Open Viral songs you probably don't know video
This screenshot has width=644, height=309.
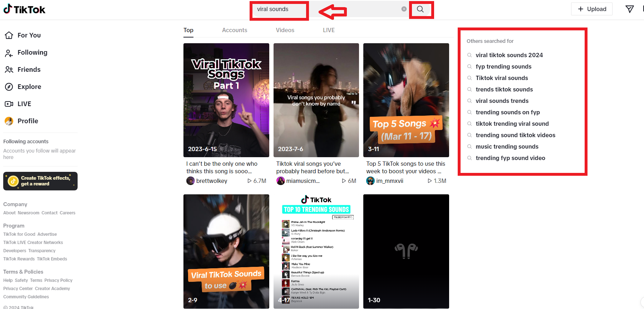[x=316, y=100]
